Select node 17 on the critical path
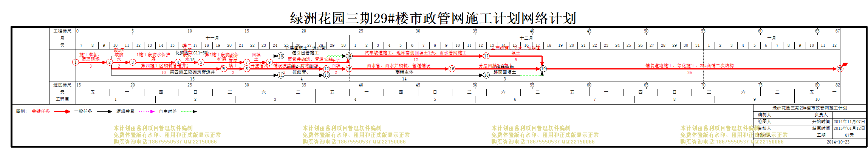868x148 pixels. click(486, 56)
